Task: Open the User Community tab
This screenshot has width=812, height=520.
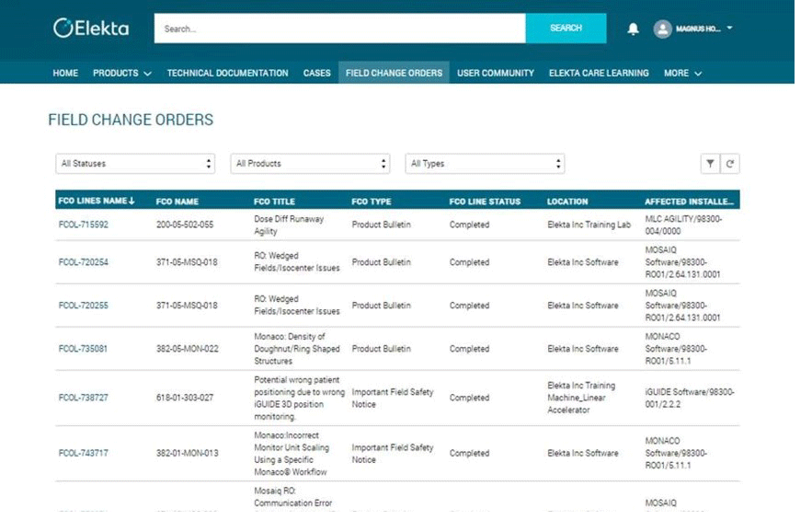Action: point(496,73)
